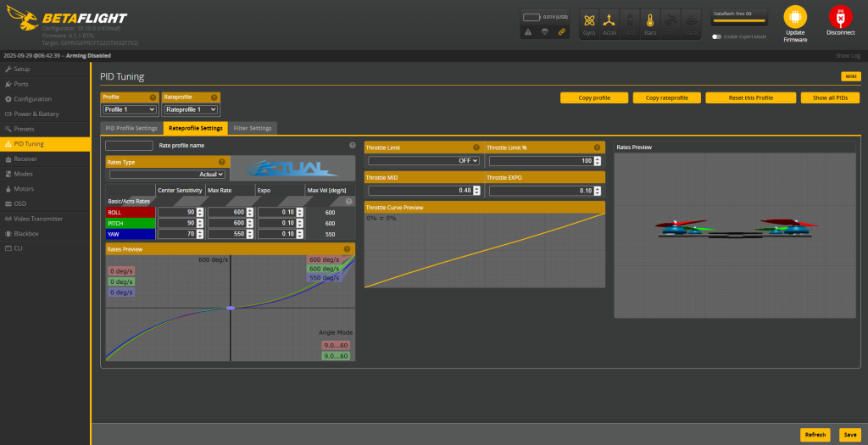Click the help icon on Throttle Limit header
Image resolution: width=868 pixels, height=445 pixels.
tap(476, 147)
